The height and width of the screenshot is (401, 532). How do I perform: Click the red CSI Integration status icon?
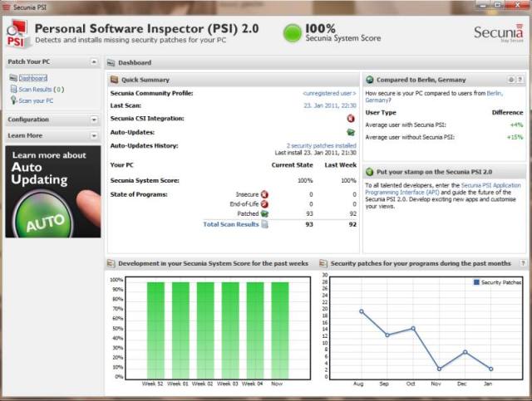[351, 118]
